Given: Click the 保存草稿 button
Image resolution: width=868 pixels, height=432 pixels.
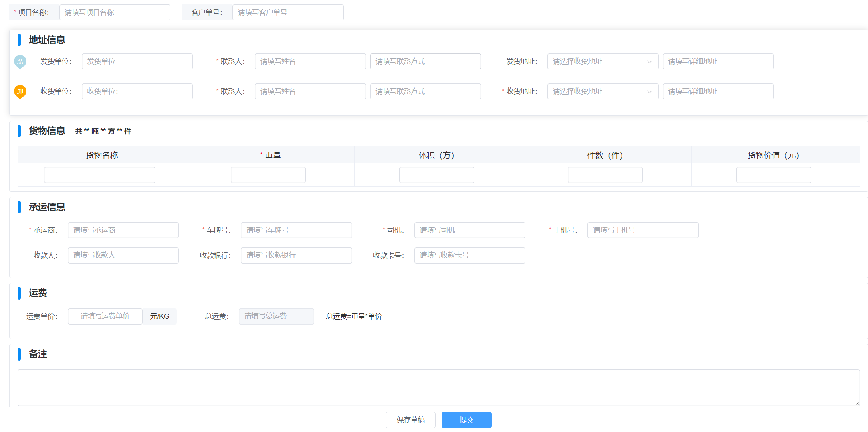Looking at the screenshot, I should pos(410,420).
